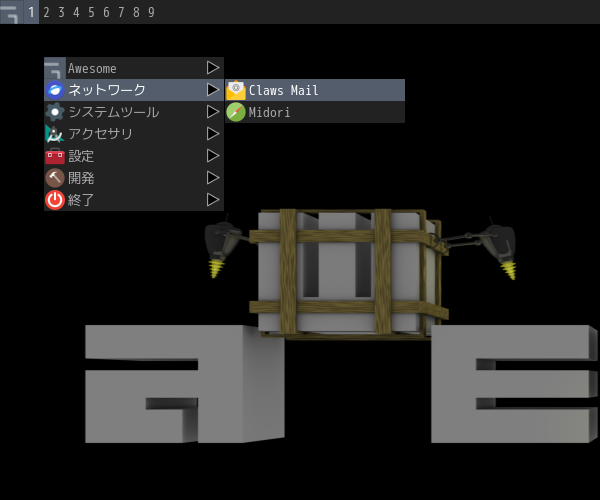
Task: Open the 開発 menu entry
Action: click(x=134, y=178)
